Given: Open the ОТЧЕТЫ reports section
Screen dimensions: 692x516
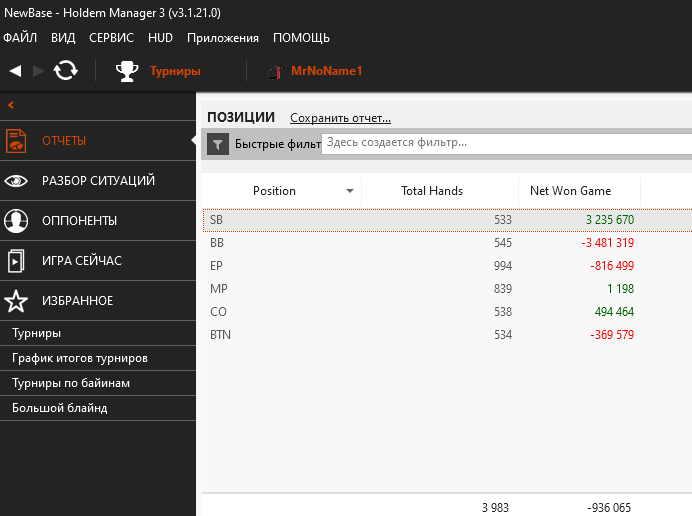Looking at the screenshot, I should 64,141.
